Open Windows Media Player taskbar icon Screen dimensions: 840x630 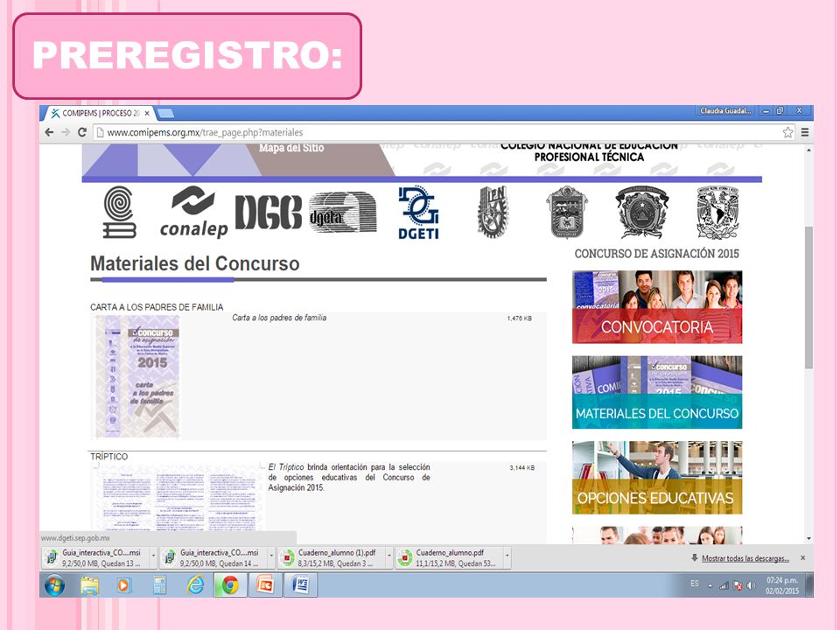tap(123, 585)
